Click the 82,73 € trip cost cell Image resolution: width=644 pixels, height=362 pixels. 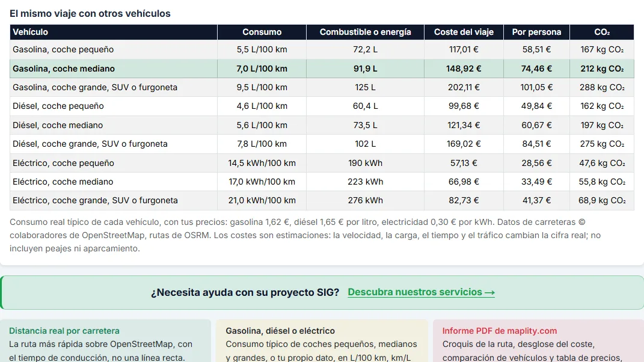[x=464, y=200]
